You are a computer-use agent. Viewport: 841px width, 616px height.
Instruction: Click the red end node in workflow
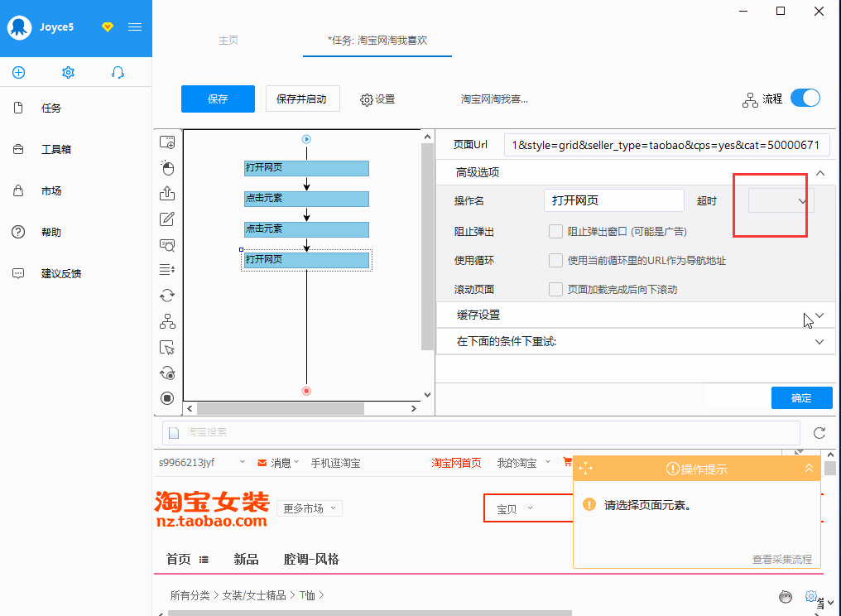[x=306, y=391]
